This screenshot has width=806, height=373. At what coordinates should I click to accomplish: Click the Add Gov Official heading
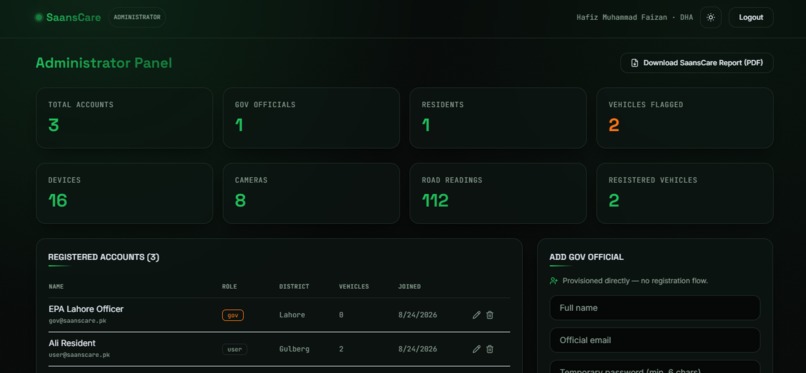(x=587, y=257)
